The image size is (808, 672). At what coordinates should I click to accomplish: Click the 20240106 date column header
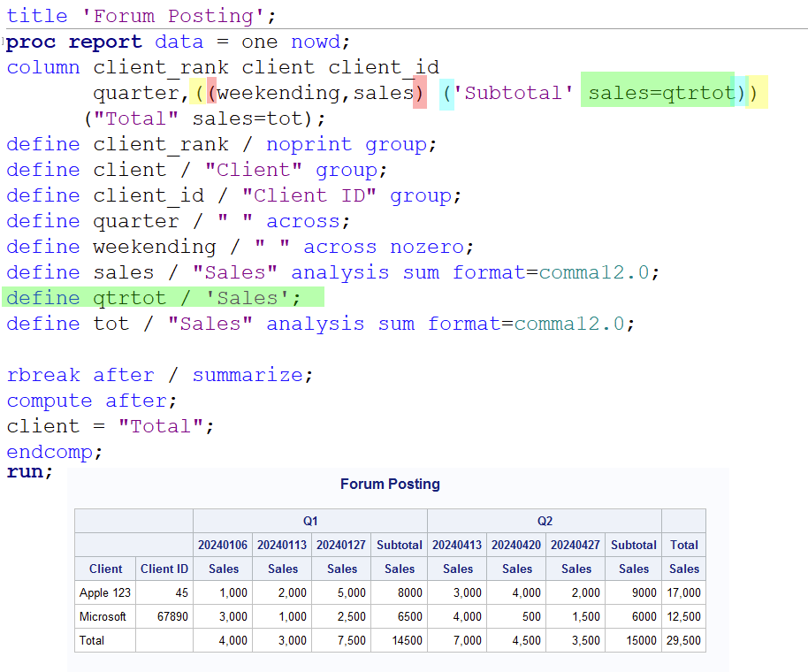tap(223, 545)
